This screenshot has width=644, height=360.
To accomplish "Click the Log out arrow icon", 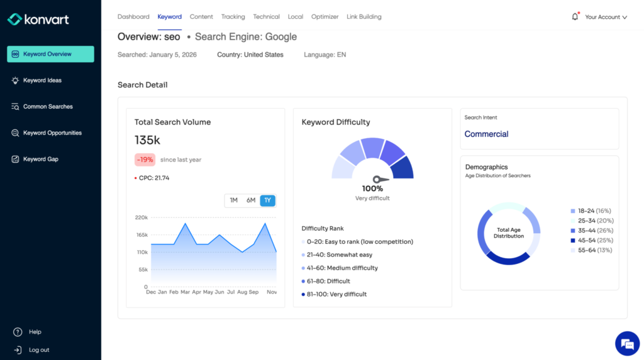I will tap(18, 350).
